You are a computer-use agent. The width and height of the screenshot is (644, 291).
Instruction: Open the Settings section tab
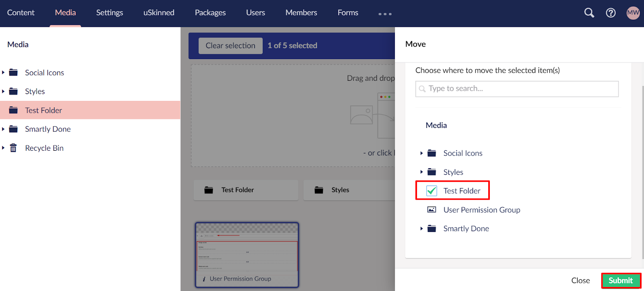[x=109, y=13]
